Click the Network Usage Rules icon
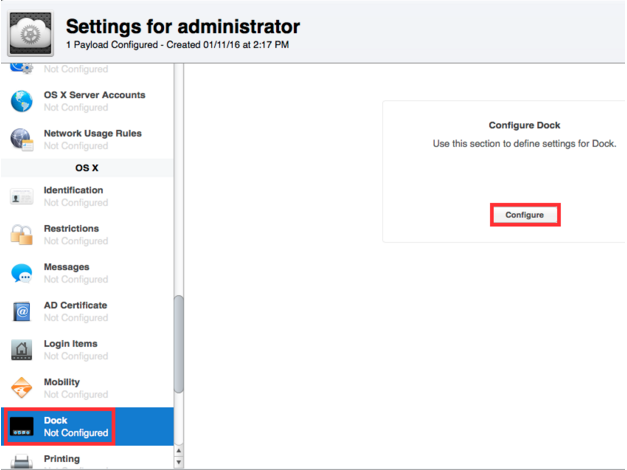 pyautogui.click(x=22, y=139)
